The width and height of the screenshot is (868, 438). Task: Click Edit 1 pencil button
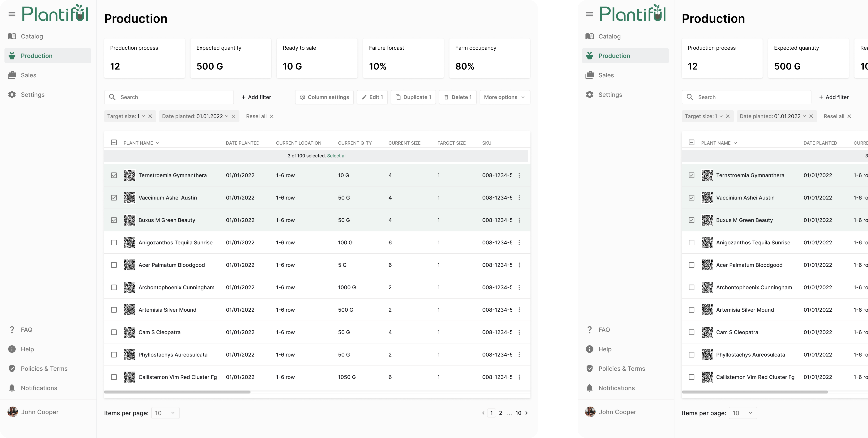tap(372, 97)
